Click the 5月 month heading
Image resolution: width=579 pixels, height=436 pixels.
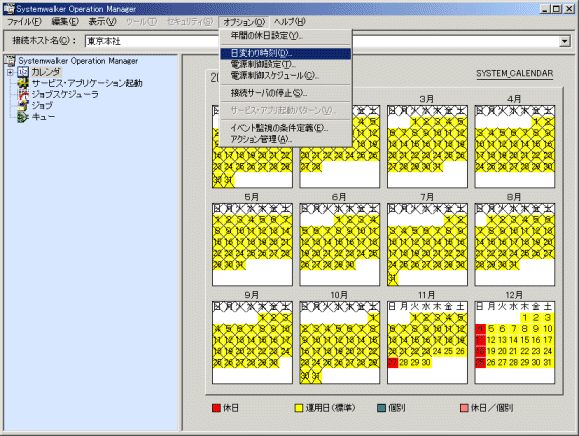[251, 197]
